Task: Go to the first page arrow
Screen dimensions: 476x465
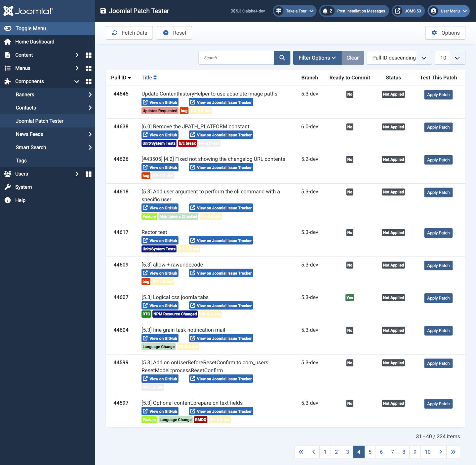Action: pos(301,452)
